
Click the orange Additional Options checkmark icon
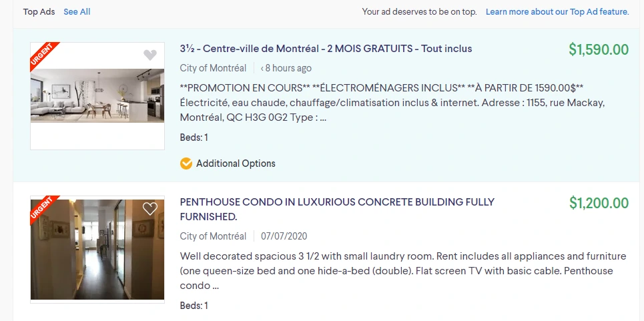click(186, 164)
